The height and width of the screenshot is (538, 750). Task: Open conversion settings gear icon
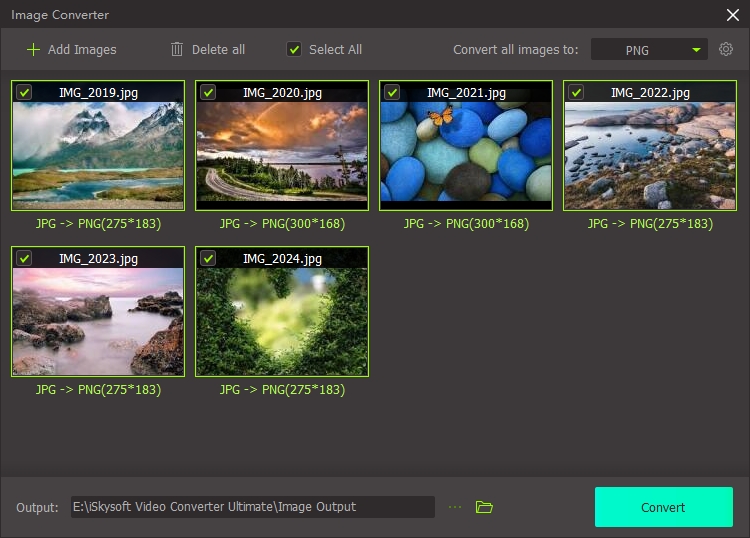[726, 49]
